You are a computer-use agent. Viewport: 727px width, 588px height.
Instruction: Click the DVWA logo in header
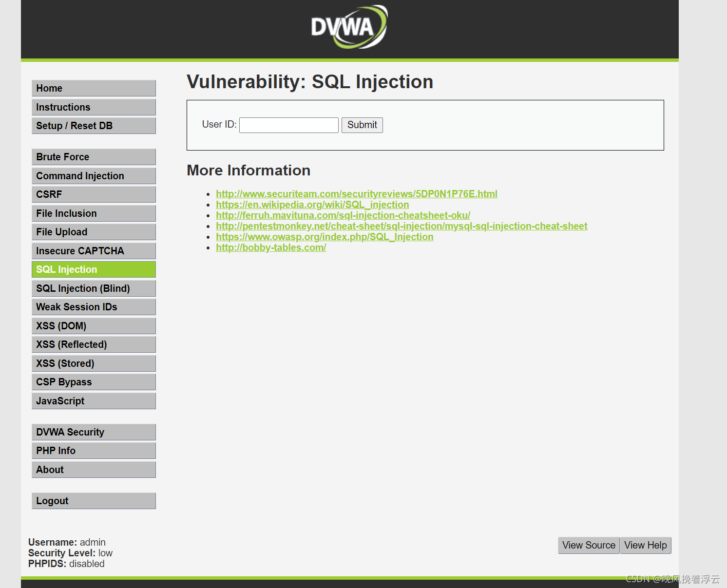(349, 27)
